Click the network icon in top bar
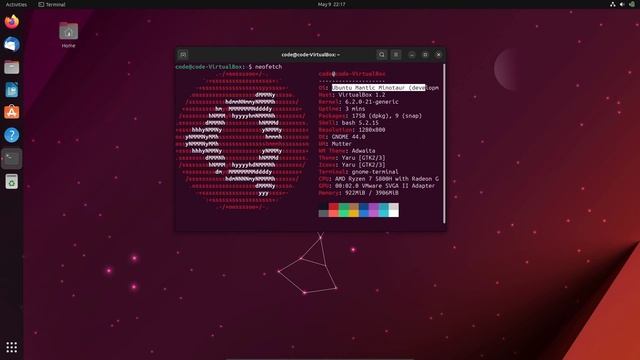This screenshot has width=640, height=360. tap(613, 4)
